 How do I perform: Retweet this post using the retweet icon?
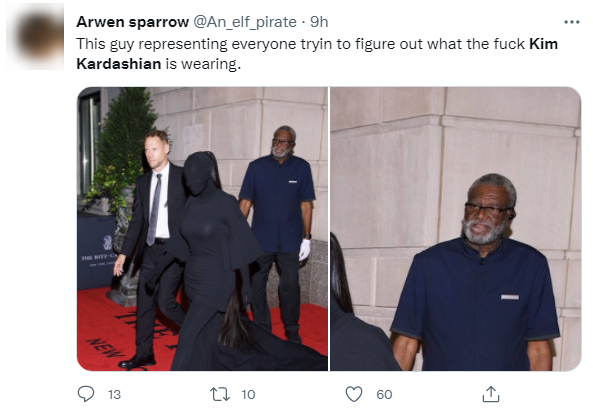pyautogui.click(x=220, y=394)
